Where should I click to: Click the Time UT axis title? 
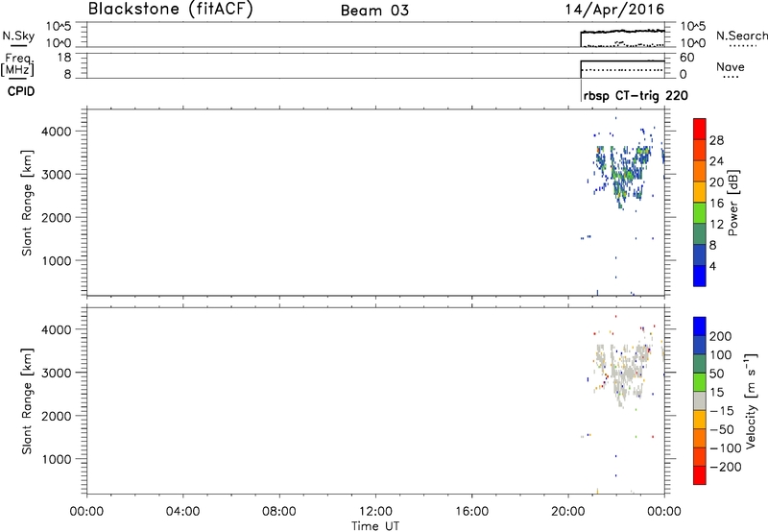375,526
